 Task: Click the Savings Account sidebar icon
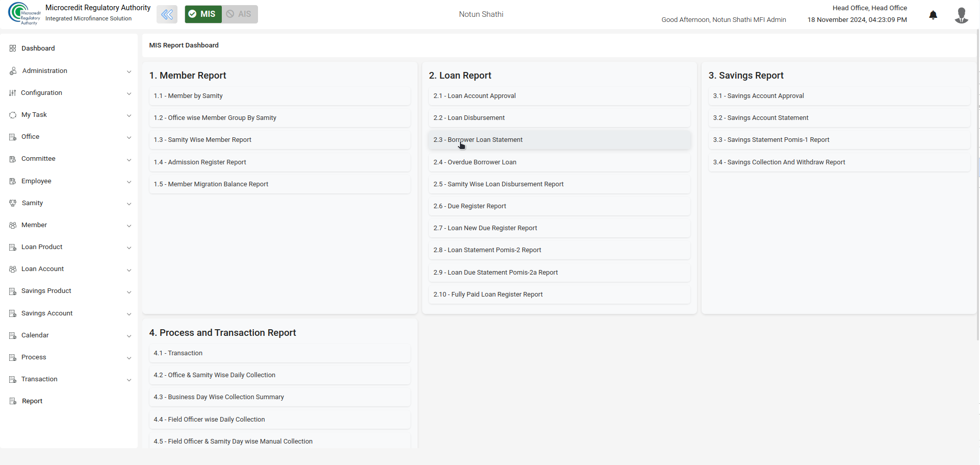pyautogui.click(x=13, y=313)
